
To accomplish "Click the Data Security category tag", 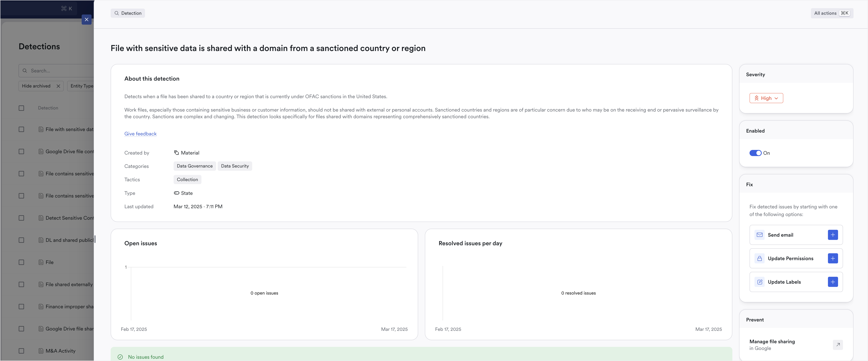I will click(235, 166).
